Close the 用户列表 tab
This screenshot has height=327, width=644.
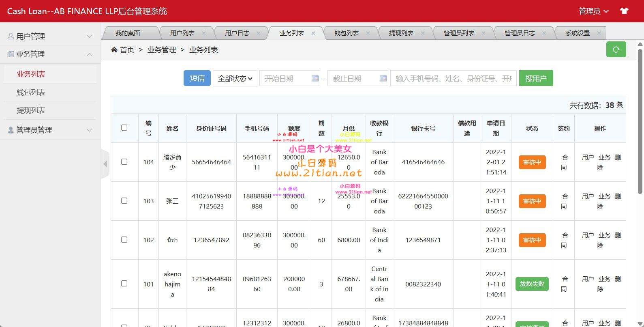coord(203,33)
